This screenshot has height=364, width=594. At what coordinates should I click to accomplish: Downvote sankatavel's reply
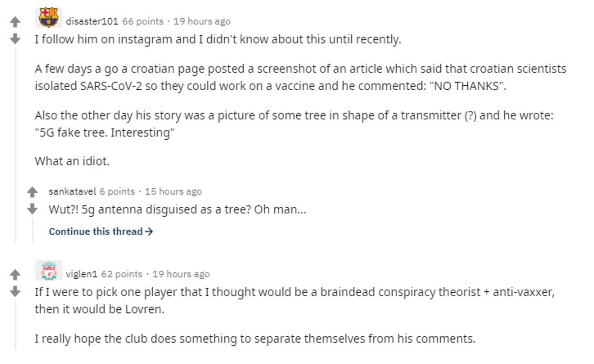point(32,209)
